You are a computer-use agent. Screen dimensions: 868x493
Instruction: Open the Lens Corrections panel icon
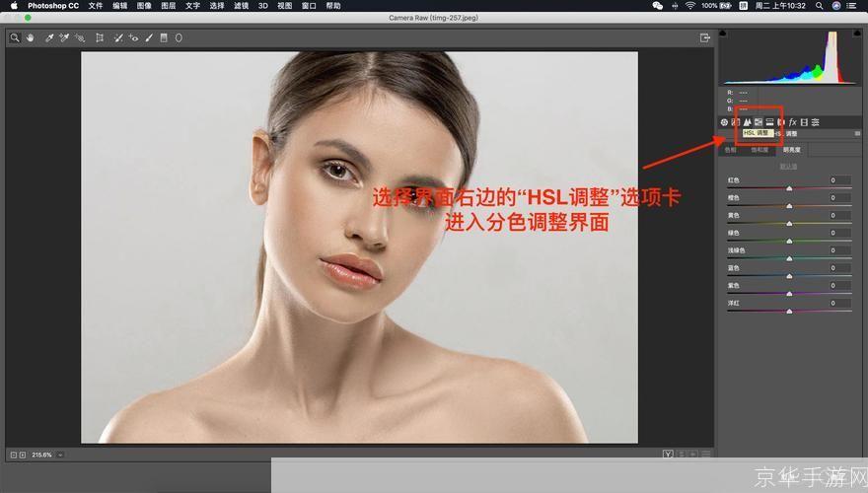(781, 122)
